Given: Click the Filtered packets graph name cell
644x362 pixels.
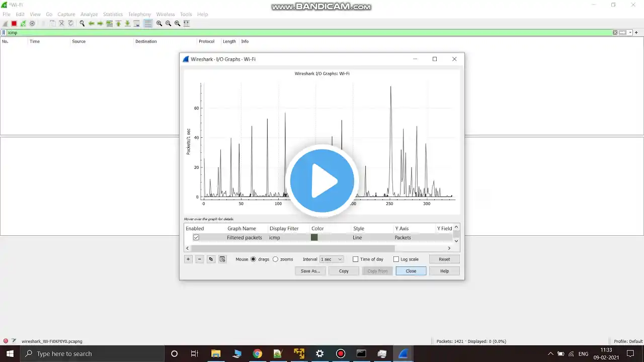Looking at the screenshot, I should 245,237.
